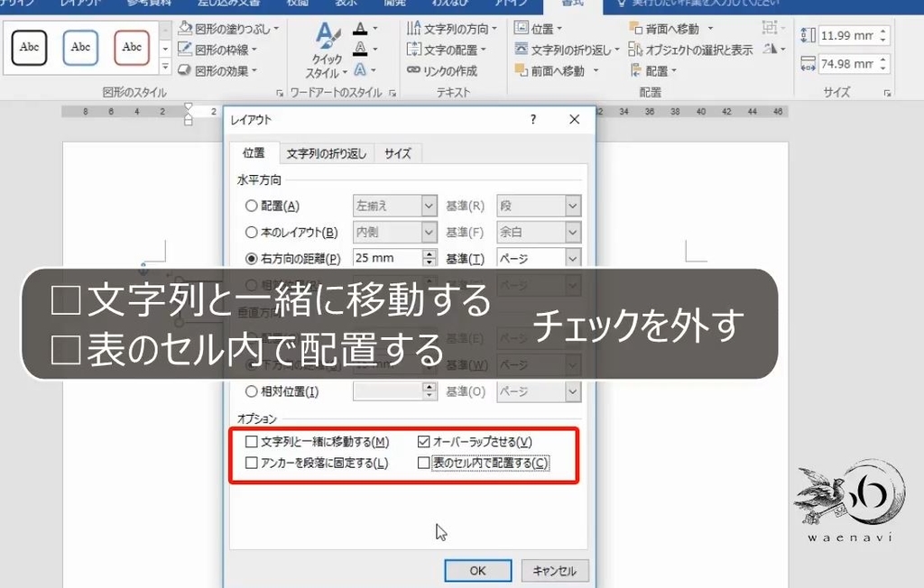The width and height of the screenshot is (924, 588).
Task: Open the 位置 position menu in ribbon
Action: point(538,28)
